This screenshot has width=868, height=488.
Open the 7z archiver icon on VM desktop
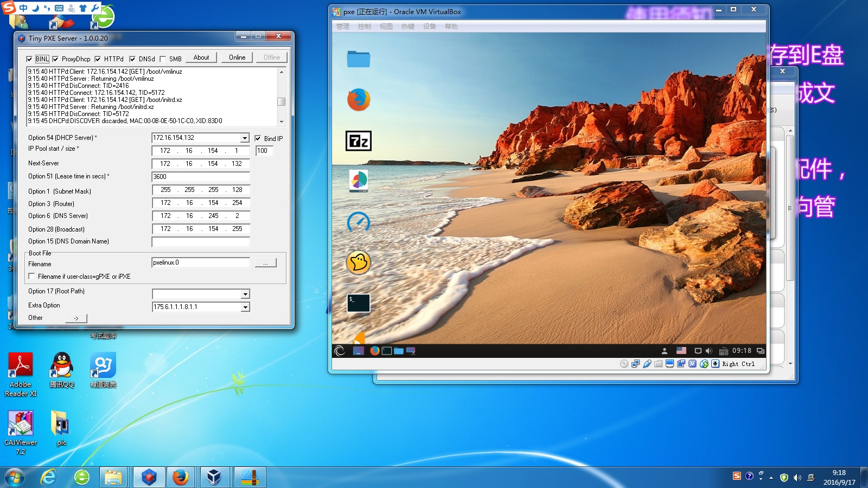pos(359,141)
